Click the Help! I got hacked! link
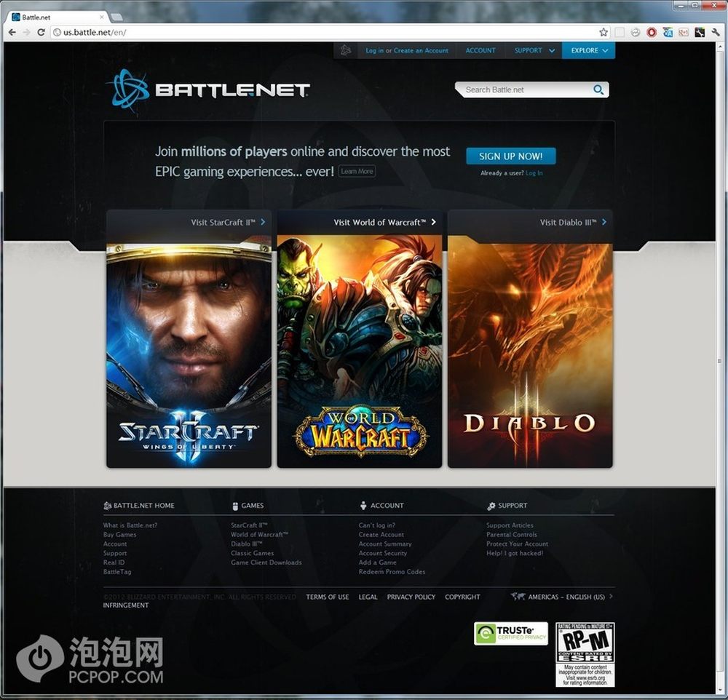728x700 pixels. (x=515, y=553)
